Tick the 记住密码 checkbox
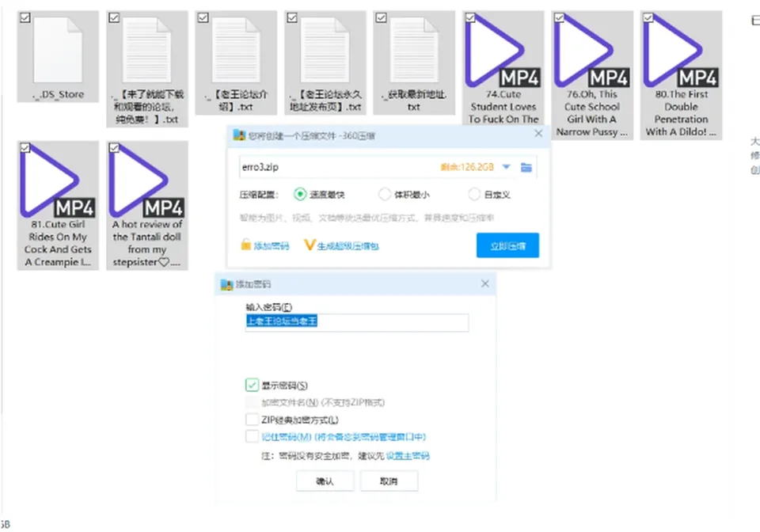The width and height of the screenshot is (760, 532). click(x=252, y=436)
